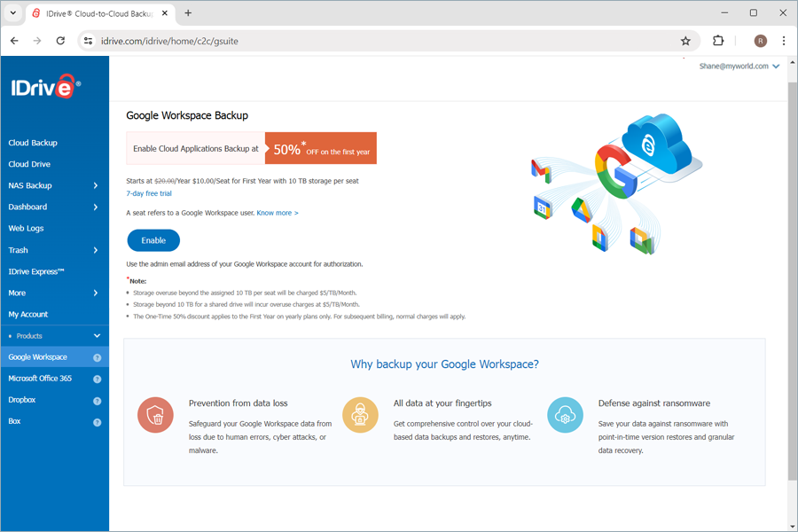Open Chrome three-dot menu
The image size is (798, 532).
pyautogui.click(x=784, y=41)
